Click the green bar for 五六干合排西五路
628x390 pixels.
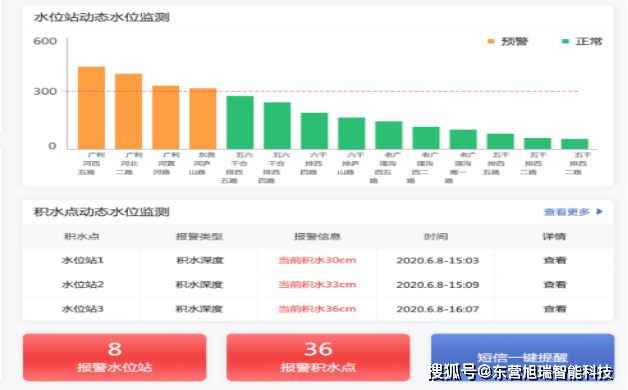[x=240, y=123]
